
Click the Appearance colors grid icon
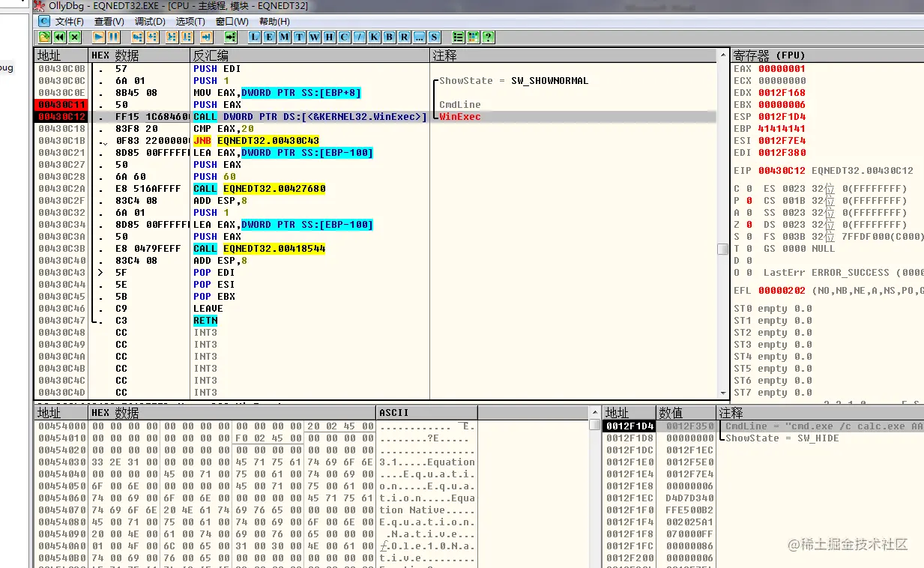pyautogui.click(x=473, y=37)
